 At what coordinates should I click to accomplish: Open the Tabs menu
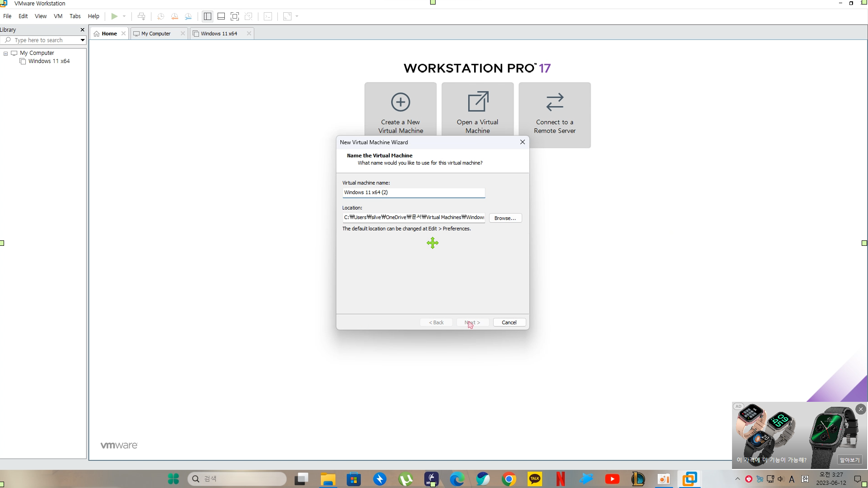point(75,16)
